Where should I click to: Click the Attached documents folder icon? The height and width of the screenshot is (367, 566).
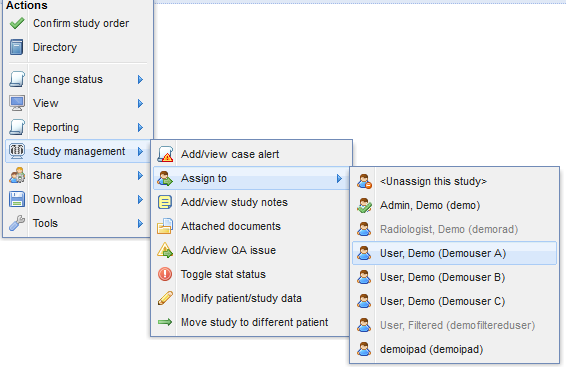pos(165,226)
